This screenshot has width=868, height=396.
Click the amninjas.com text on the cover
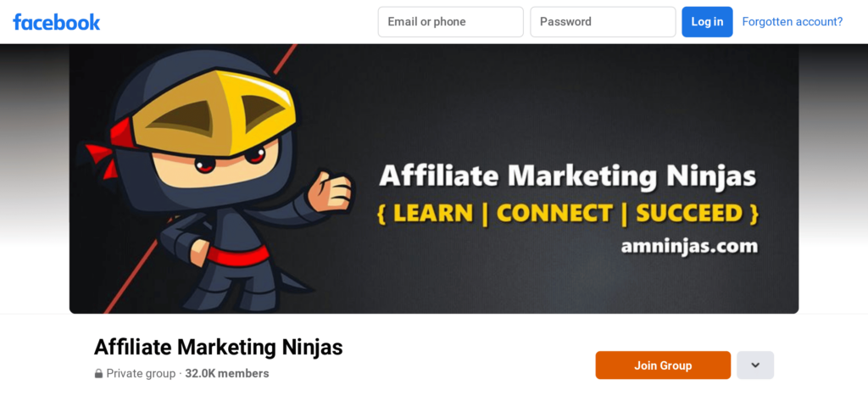pos(689,245)
